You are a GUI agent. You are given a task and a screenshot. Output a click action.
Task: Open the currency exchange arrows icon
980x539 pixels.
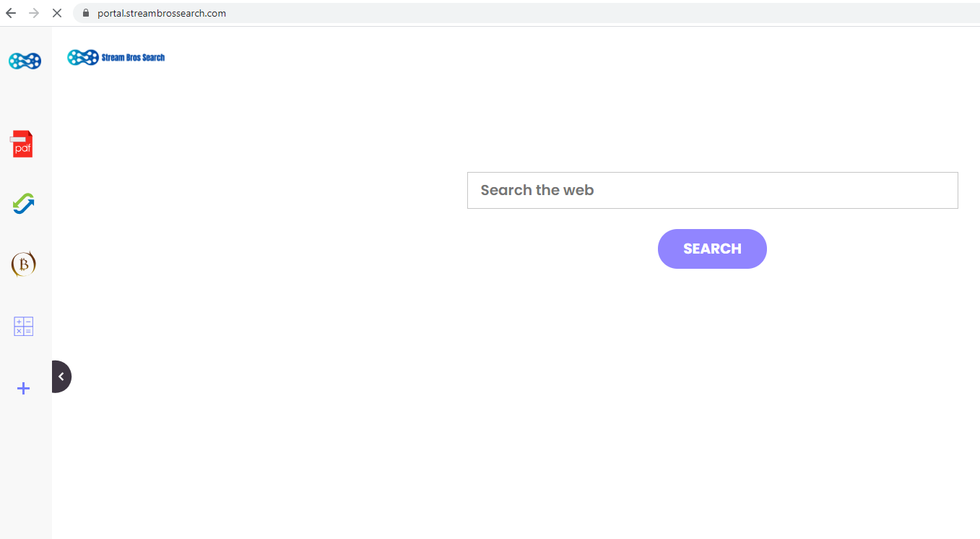tap(23, 204)
